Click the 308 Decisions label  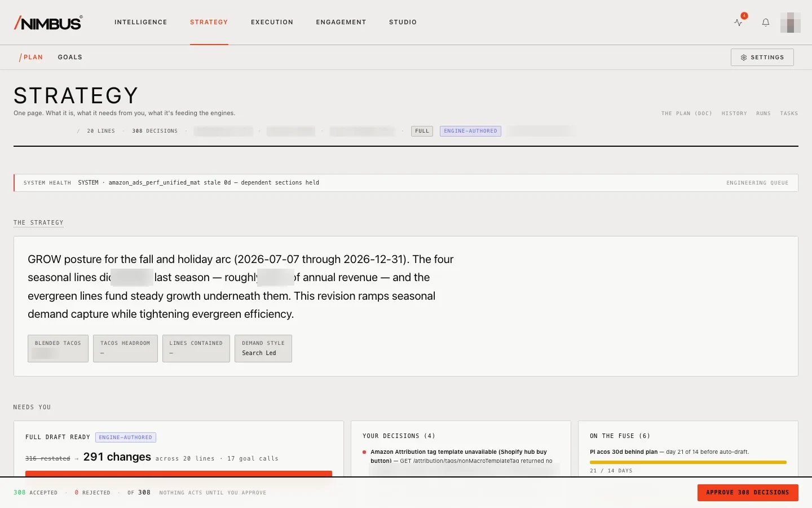point(155,131)
